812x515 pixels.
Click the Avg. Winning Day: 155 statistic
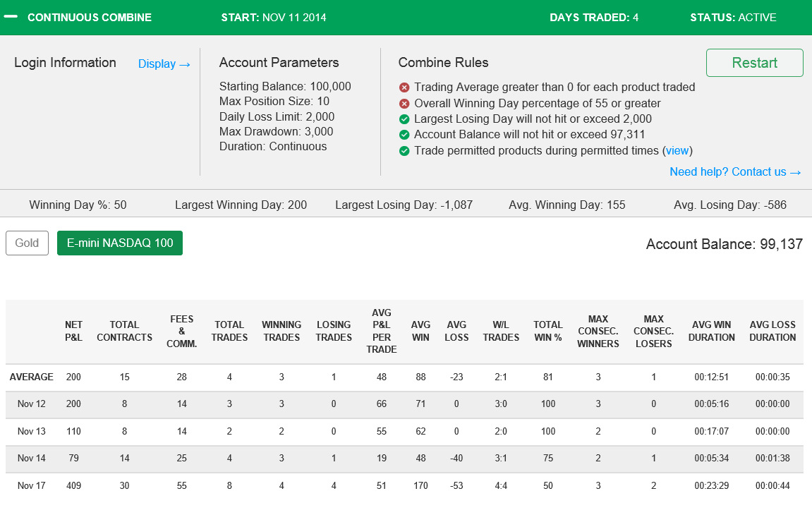click(x=567, y=205)
